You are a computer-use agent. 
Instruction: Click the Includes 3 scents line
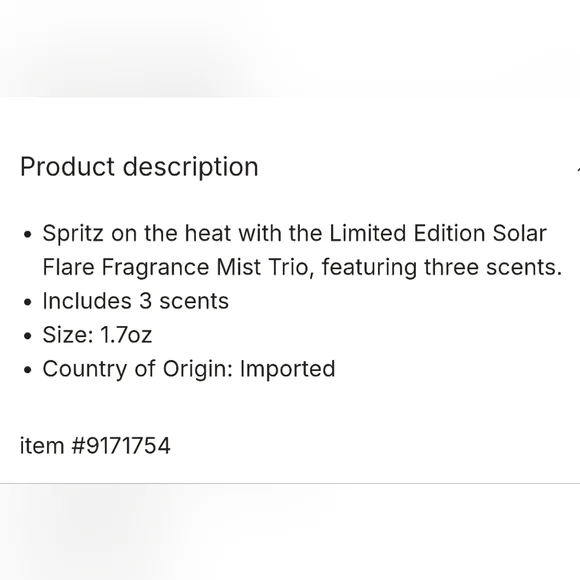(x=135, y=301)
